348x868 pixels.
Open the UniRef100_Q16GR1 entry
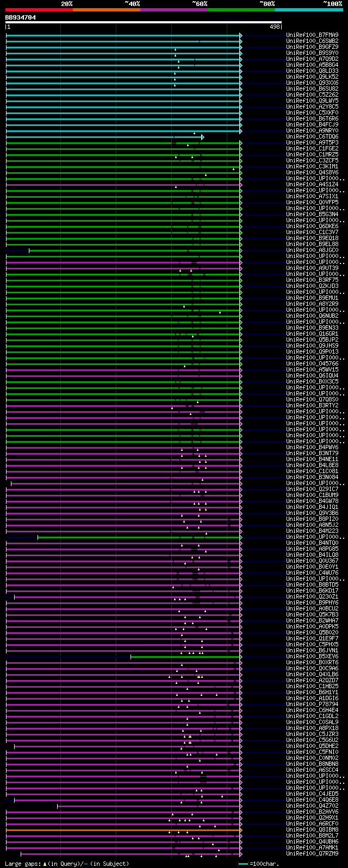312,334
